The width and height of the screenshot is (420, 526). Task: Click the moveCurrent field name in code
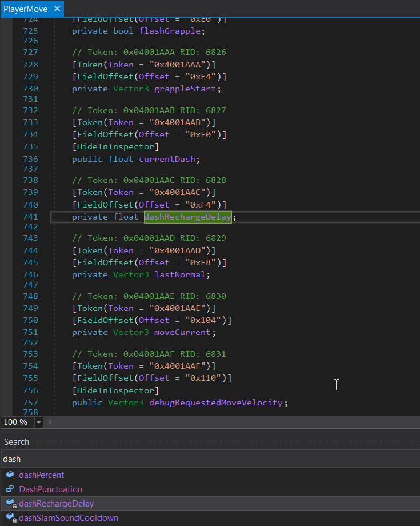(185, 332)
